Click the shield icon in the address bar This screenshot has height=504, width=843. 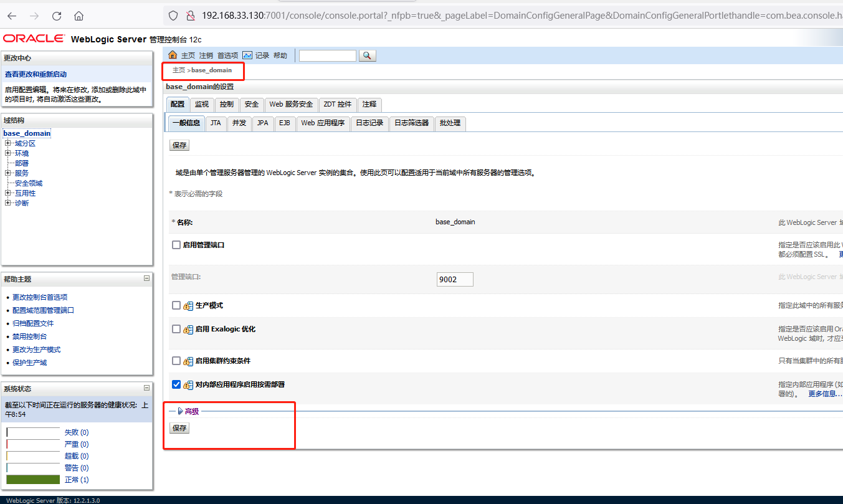pyautogui.click(x=174, y=16)
